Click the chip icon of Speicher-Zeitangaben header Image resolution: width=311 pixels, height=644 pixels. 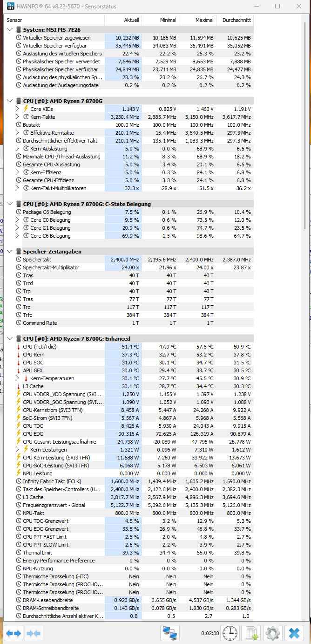[19, 252]
